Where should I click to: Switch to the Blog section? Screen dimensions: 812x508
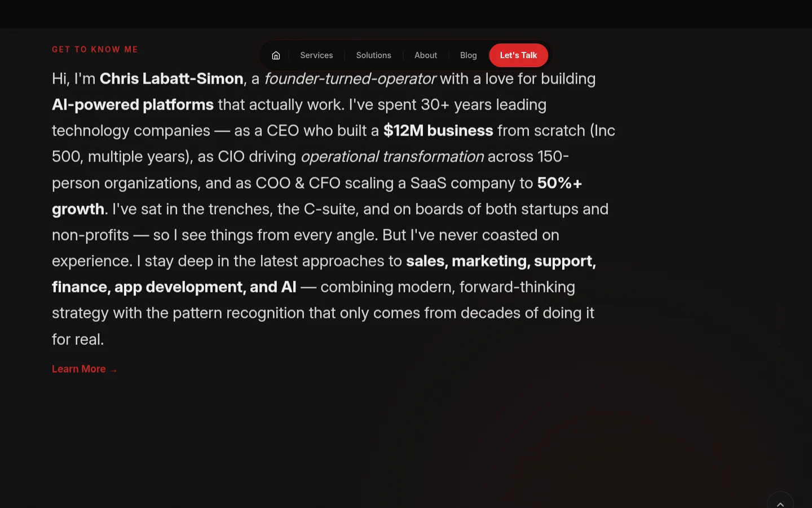click(468, 55)
